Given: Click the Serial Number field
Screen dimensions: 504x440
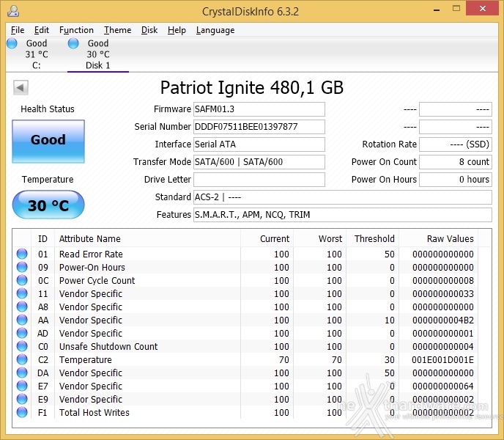Looking at the screenshot, I should coord(259,126).
